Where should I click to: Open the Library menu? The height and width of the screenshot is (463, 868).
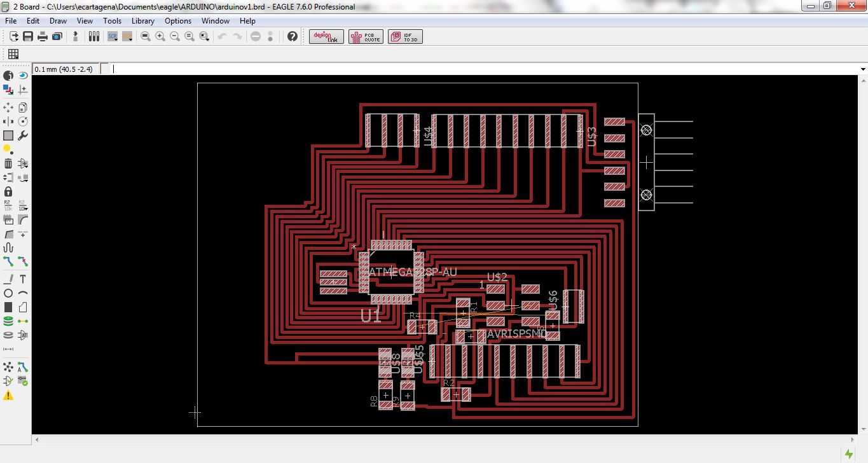click(x=142, y=21)
